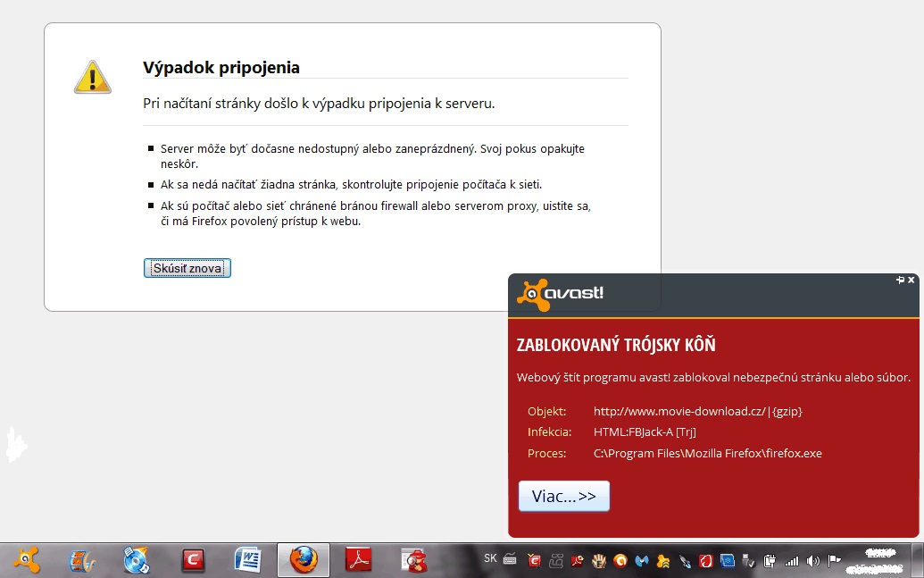The image size is (924, 578).
Task: Click the red PDF tray icon
Action: coord(577,560)
